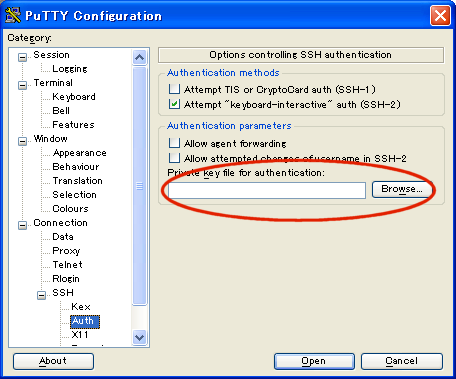Go to Keyboard settings
Screen dimensions: 456x379
coord(74,97)
